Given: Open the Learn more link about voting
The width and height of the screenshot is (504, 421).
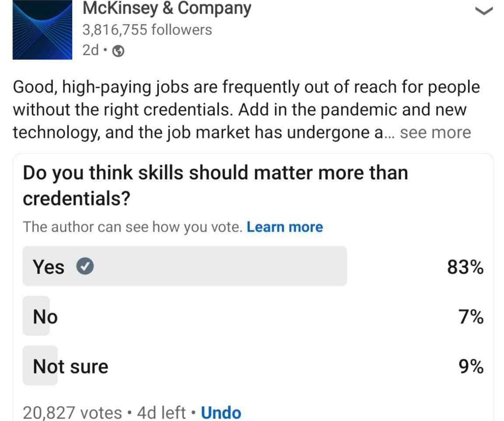Looking at the screenshot, I should pos(285,227).
